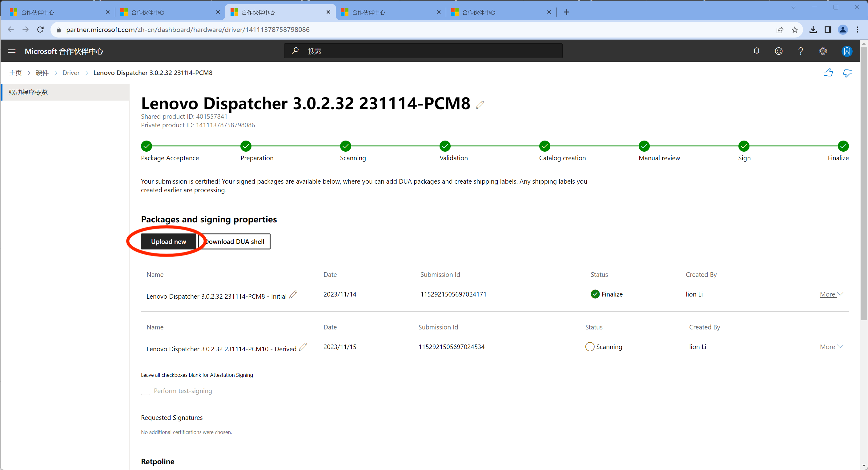The image size is (868, 470).
Task: Expand More for the PCM10 Derived row
Action: 831,347
